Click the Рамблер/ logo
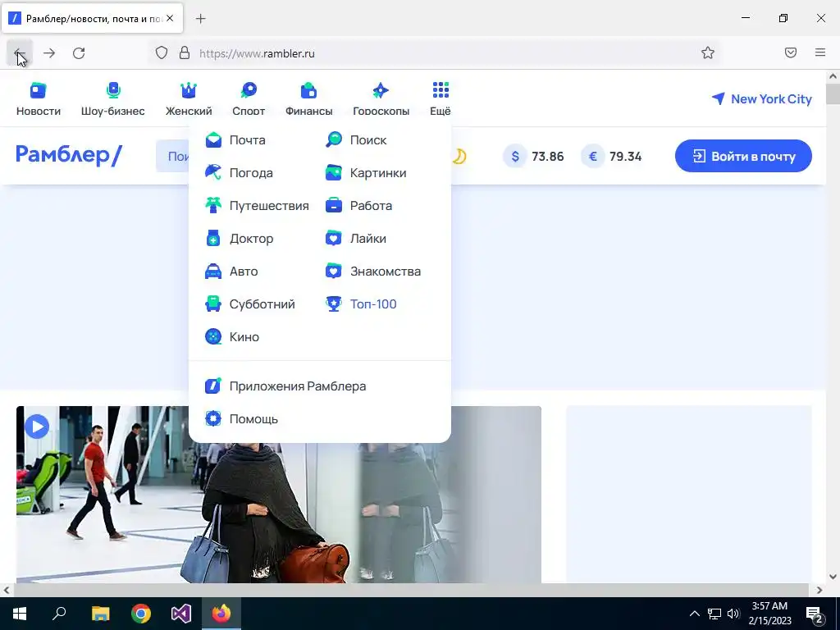The width and height of the screenshot is (840, 630). [x=69, y=155]
